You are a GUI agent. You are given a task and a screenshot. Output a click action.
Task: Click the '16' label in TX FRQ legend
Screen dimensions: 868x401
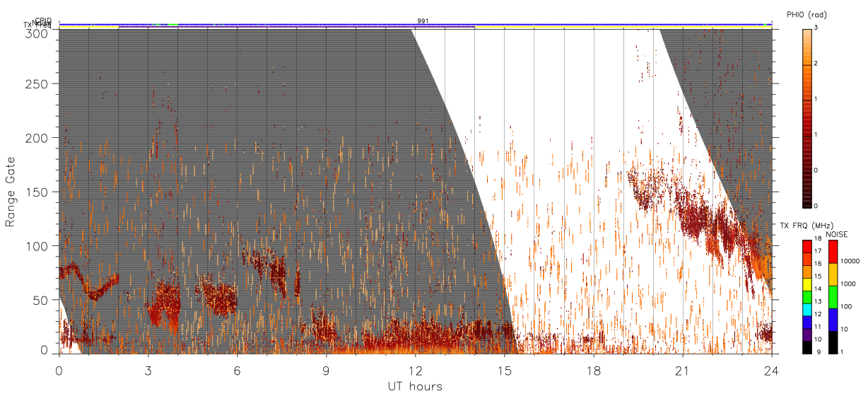tap(818, 264)
